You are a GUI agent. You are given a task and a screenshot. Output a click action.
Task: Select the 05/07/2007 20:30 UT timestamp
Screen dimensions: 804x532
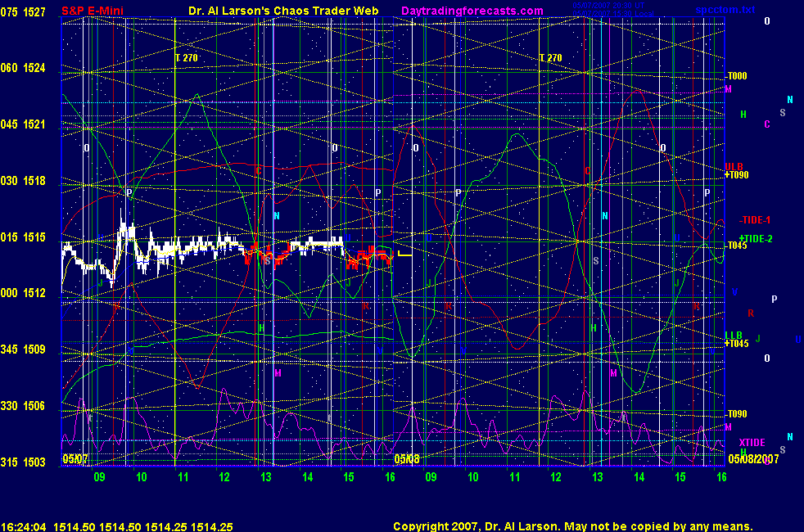tap(608, 6)
